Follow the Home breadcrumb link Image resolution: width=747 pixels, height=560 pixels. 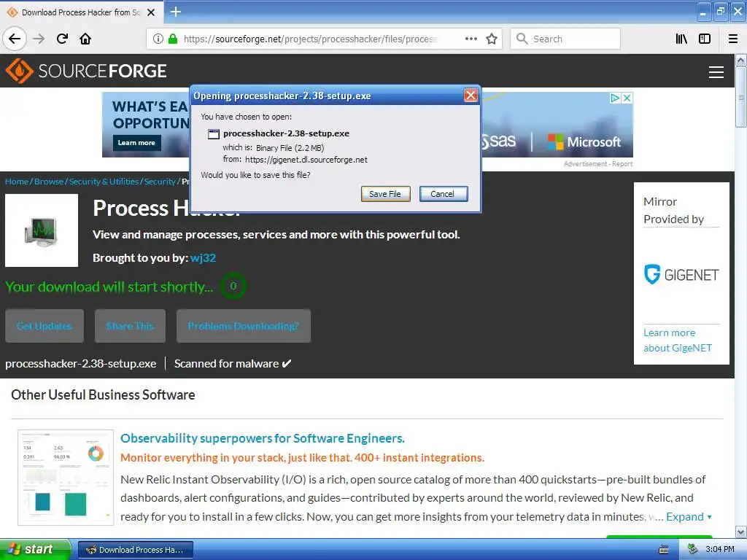pos(17,182)
